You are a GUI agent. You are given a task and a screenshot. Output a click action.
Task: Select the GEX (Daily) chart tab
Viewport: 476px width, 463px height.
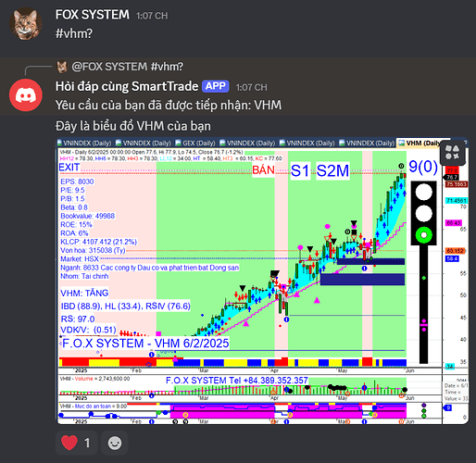(x=195, y=144)
